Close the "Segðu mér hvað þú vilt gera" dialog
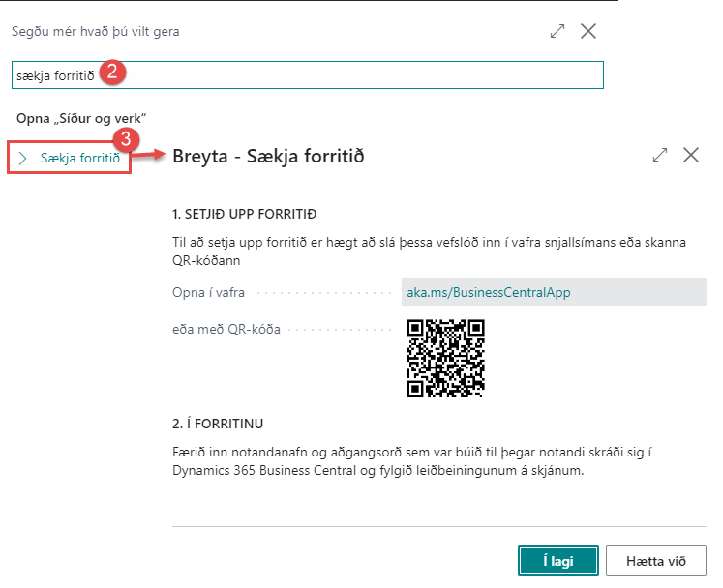Viewport: 723px width, 588px height. pos(588,31)
